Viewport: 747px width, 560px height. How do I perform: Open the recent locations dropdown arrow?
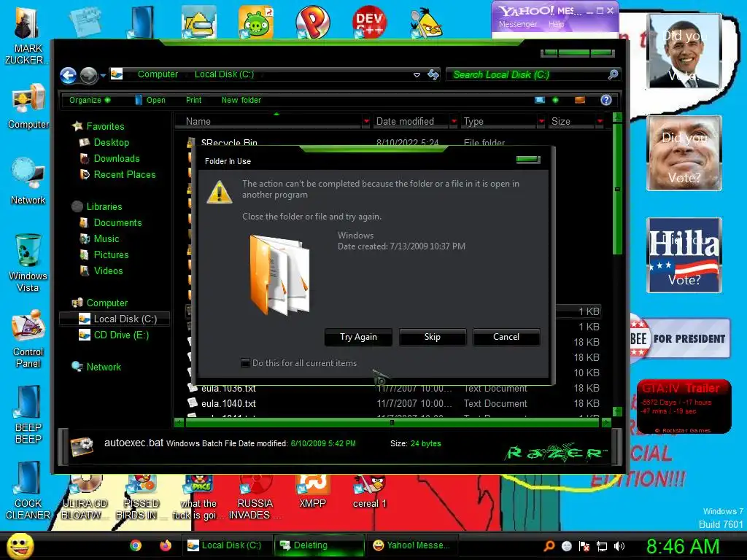103,75
